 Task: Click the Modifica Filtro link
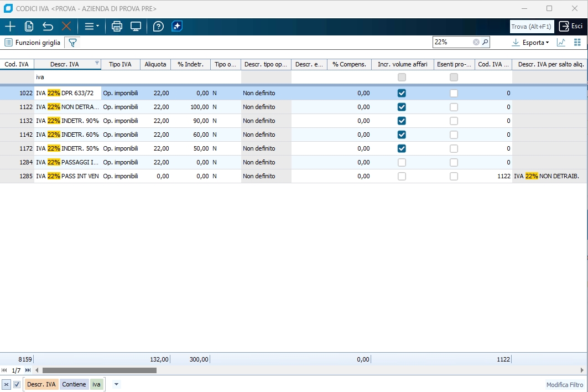564,385
